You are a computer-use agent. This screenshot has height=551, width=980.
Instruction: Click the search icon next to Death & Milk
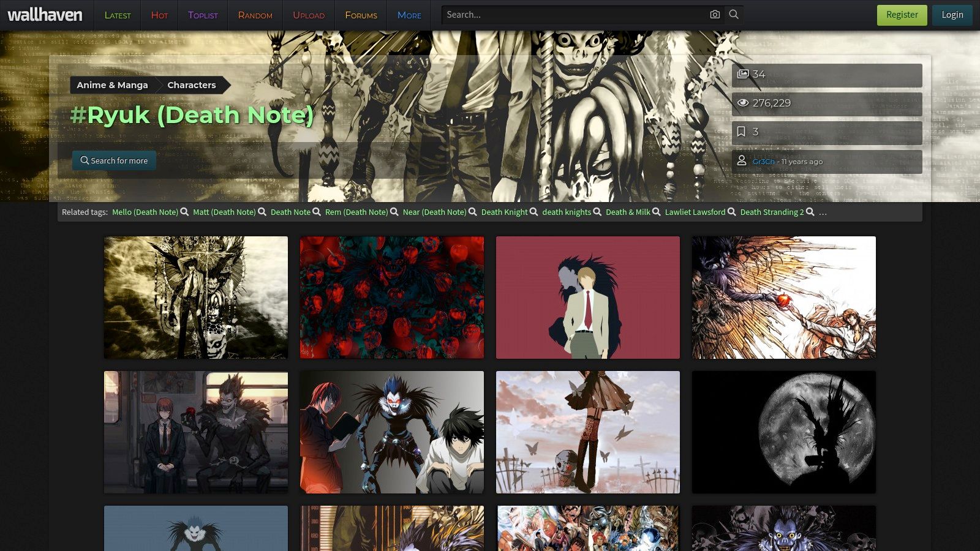(x=657, y=212)
